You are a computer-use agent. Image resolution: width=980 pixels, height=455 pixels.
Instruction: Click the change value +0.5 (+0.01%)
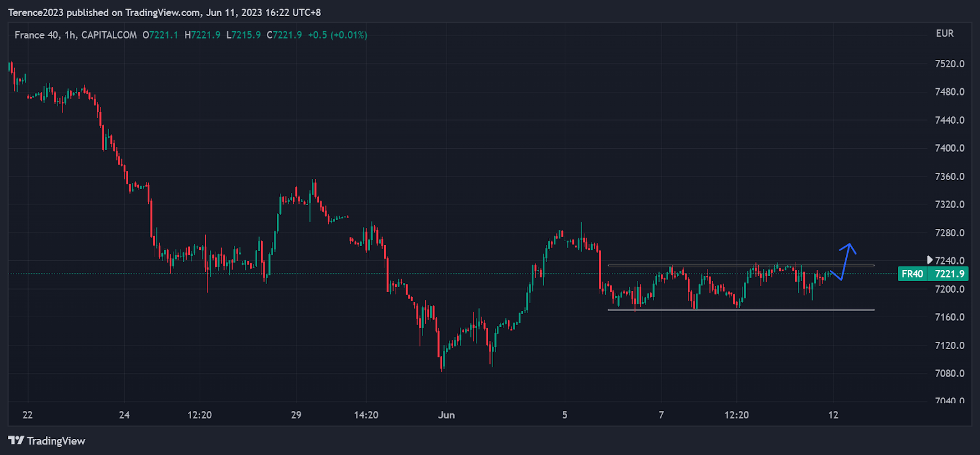click(337, 35)
